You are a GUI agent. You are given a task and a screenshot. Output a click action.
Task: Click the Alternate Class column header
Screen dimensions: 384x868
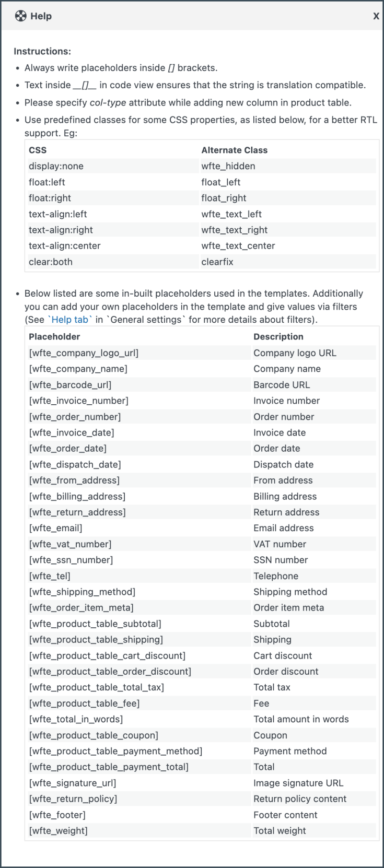[x=234, y=150]
